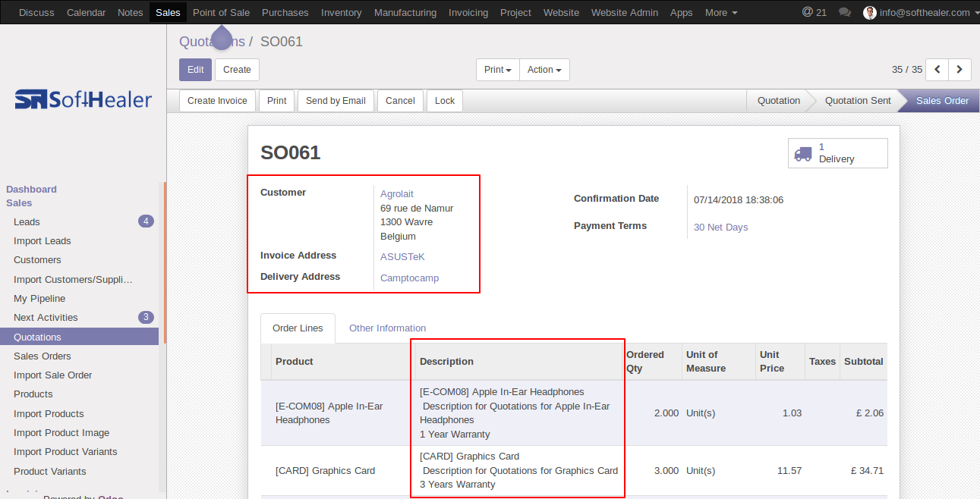Click the Edit button
Viewport: 980px width, 499px height.
coord(195,70)
